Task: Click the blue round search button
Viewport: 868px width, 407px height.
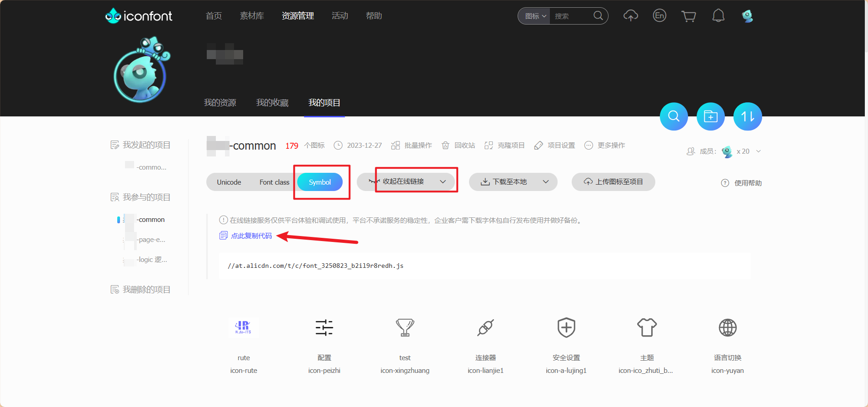Action: 673,116
